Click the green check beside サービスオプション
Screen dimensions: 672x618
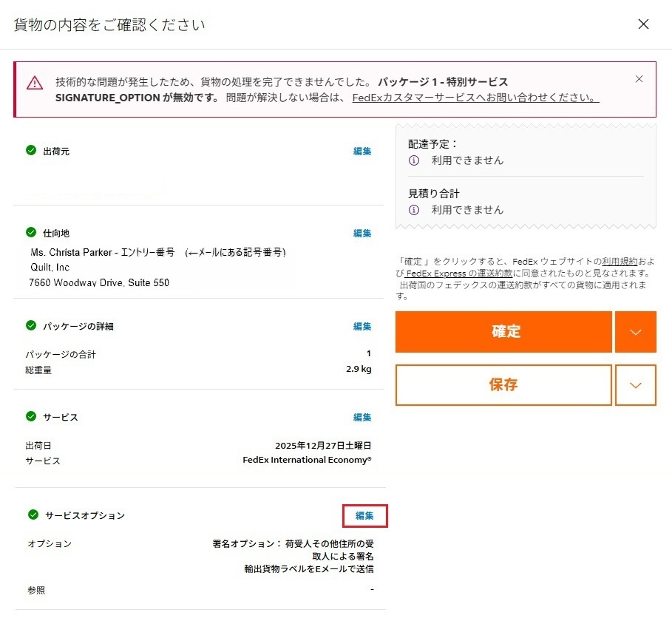point(33,515)
